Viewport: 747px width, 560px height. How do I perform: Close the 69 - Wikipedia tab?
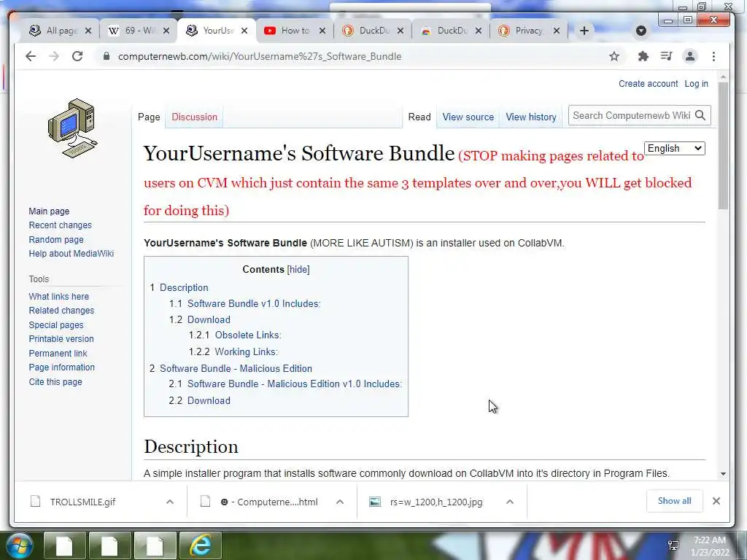tap(166, 31)
